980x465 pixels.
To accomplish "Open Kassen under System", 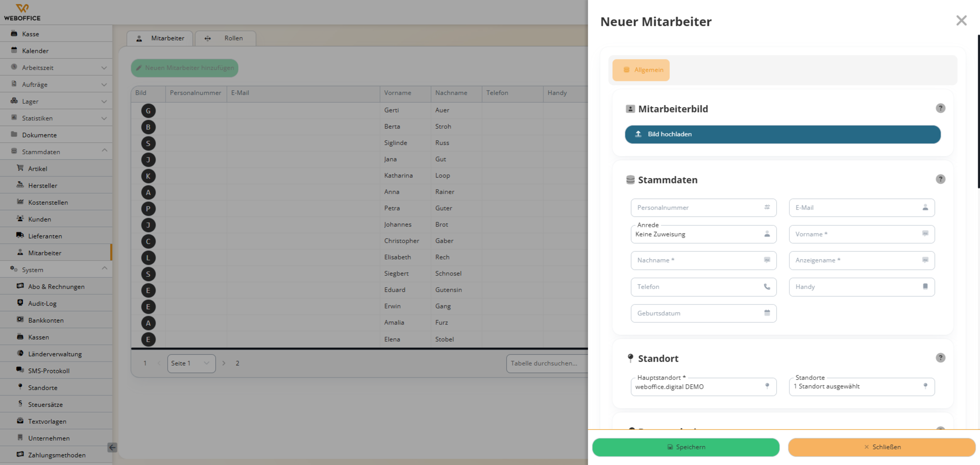I will pos(56,337).
